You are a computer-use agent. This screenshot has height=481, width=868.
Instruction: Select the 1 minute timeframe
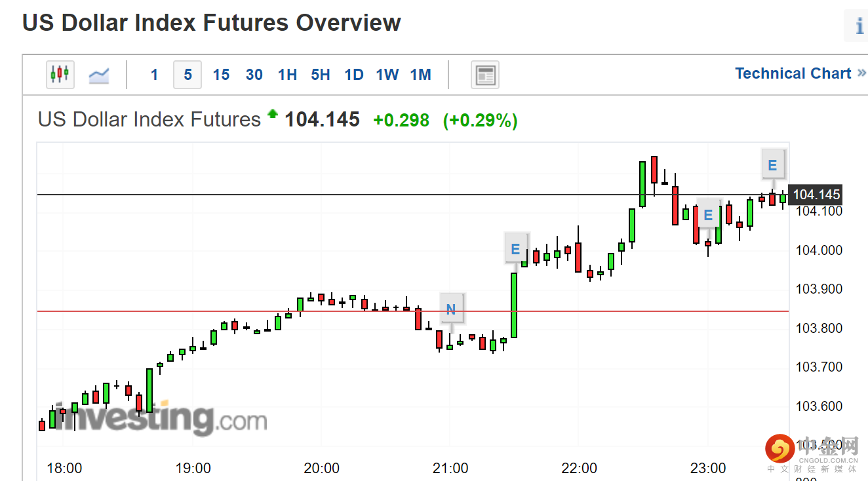click(x=154, y=75)
